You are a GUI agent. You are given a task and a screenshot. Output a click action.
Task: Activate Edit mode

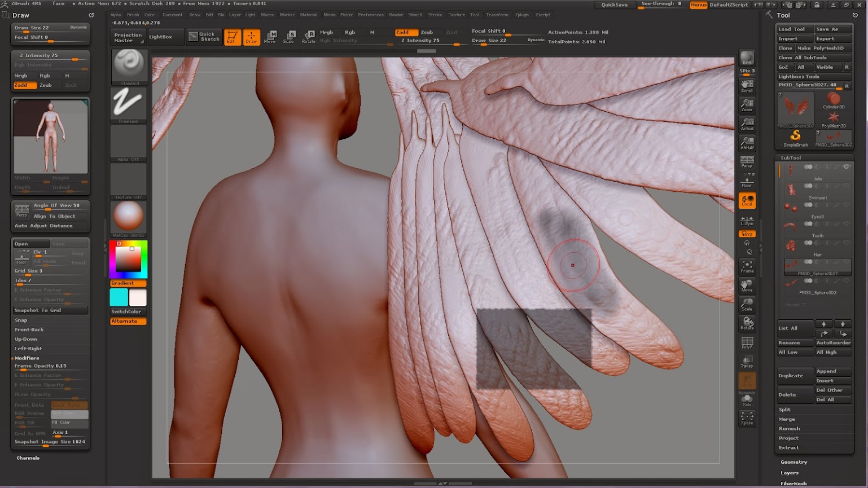tap(232, 37)
